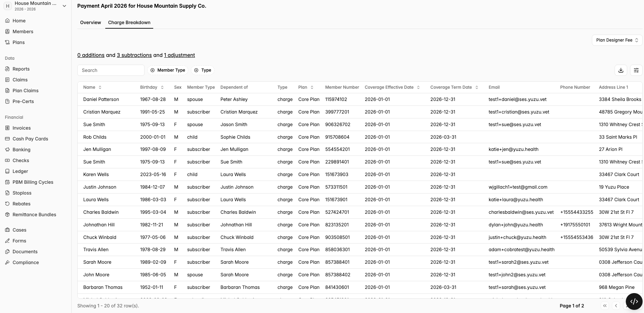
Task: Open Members in the sidebar
Action: click(23, 31)
